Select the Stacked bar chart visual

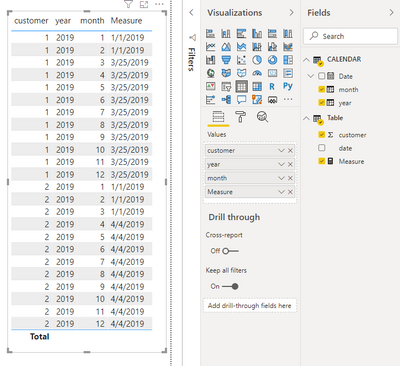click(210, 33)
